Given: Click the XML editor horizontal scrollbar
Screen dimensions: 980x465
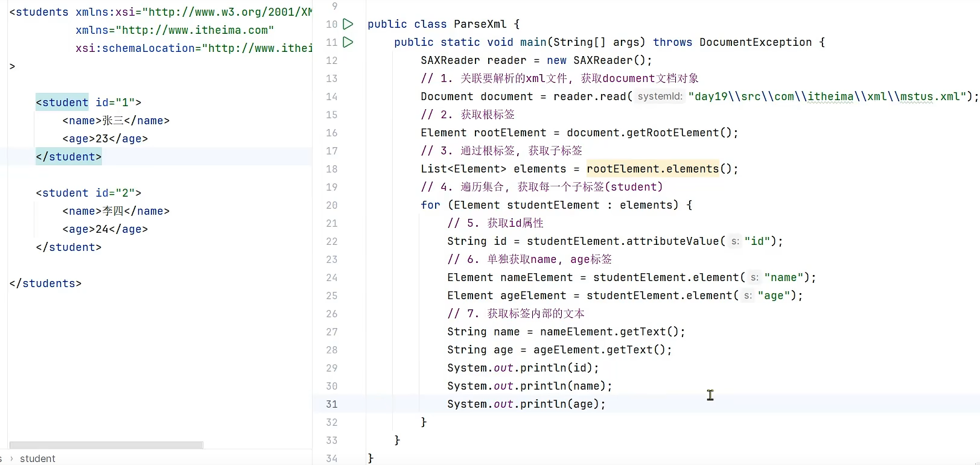Looking at the screenshot, I should 106,445.
